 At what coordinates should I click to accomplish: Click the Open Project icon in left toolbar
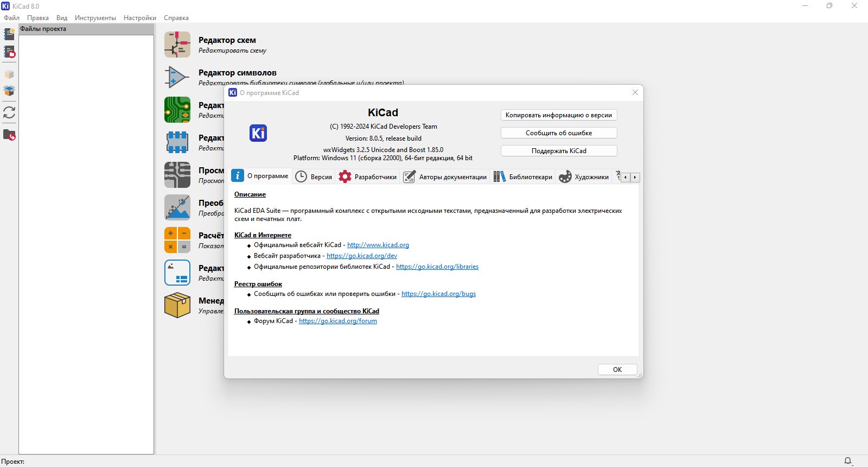[x=9, y=52]
